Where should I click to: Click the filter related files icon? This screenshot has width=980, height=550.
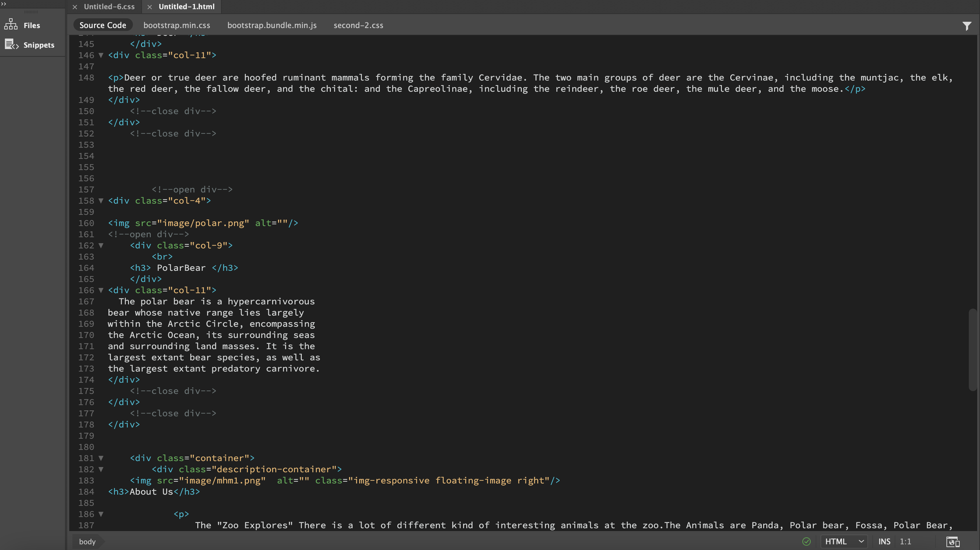[966, 26]
